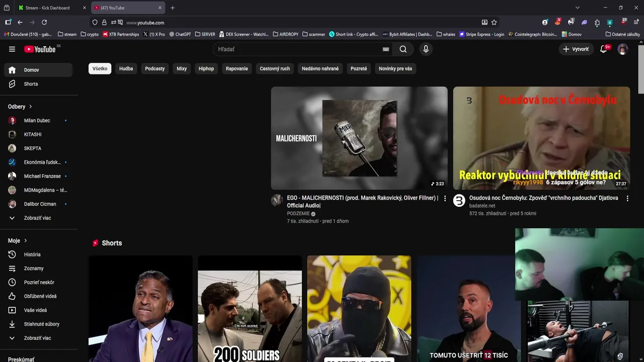Screen dimensions: 644x362
Task: Open Dalibor Cicman subscription channel
Action: (x=38, y=204)
